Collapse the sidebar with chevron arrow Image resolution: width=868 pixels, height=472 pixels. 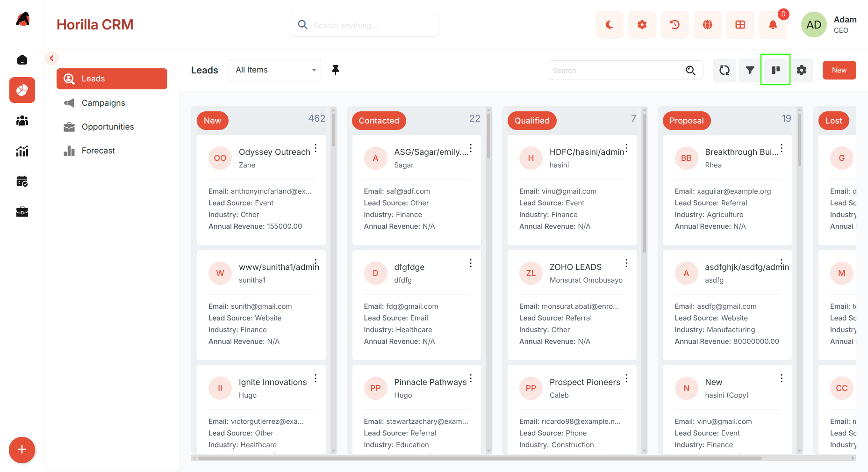coord(51,58)
